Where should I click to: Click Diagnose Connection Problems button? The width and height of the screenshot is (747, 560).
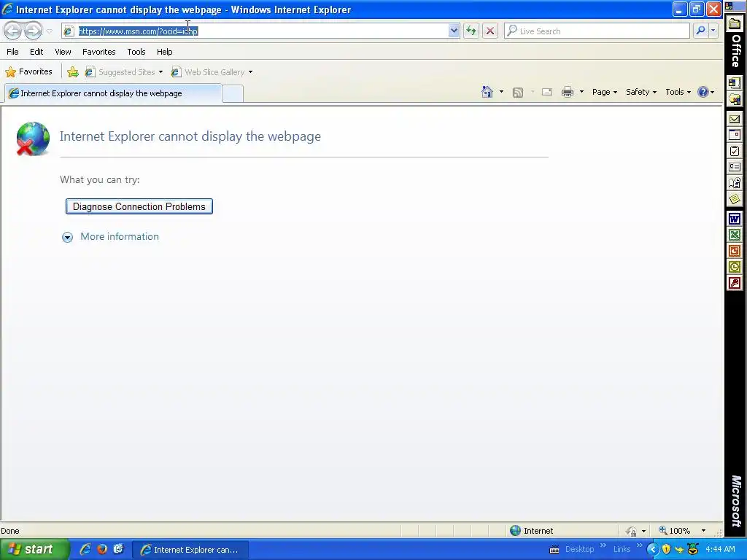tap(139, 206)
